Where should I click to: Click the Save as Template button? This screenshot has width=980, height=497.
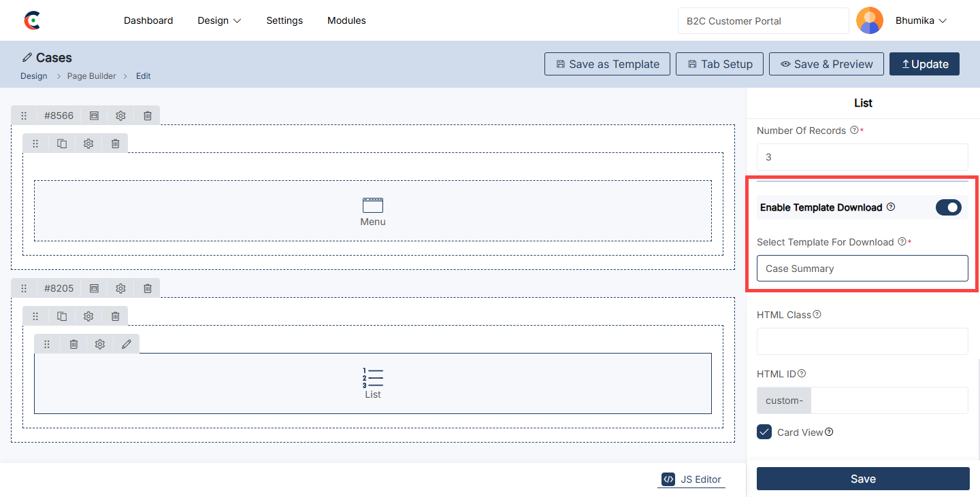(607, 64)
